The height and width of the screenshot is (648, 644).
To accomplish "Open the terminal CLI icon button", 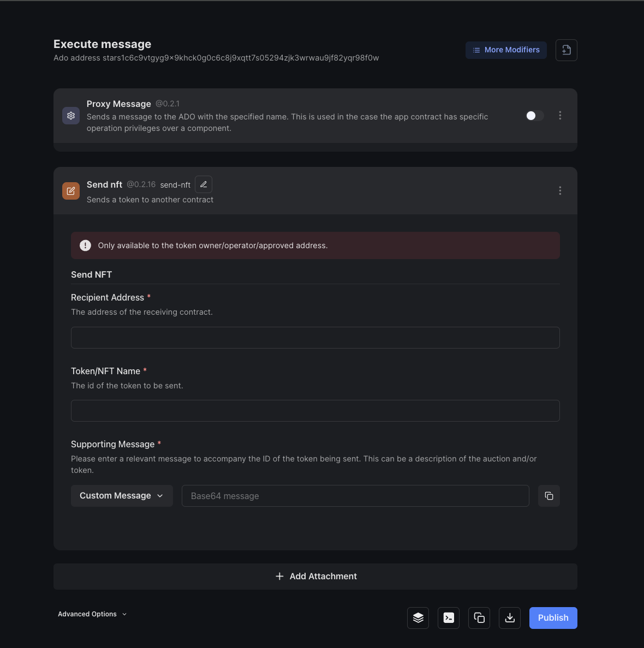I will (449, 618).
